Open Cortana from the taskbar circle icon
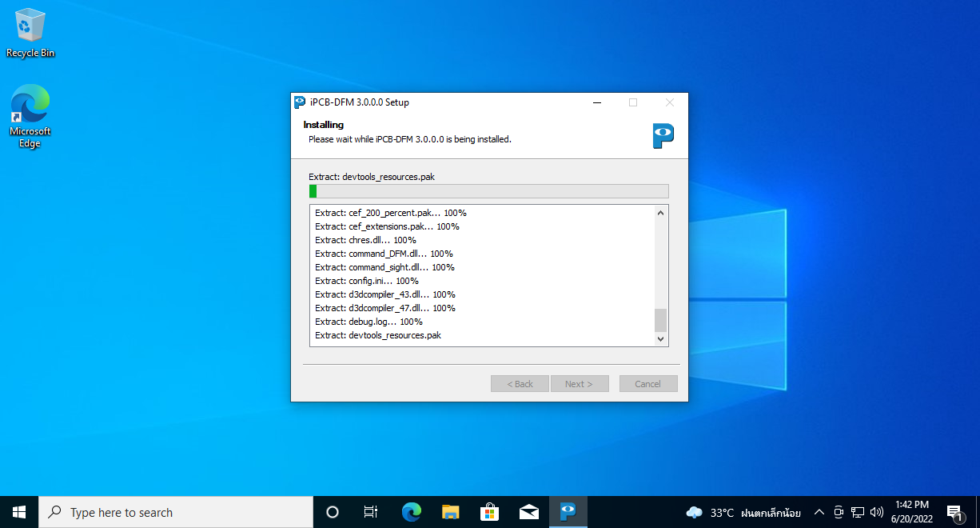The height and width of the screenshot is (528, 980). click(x=333, y=512)
